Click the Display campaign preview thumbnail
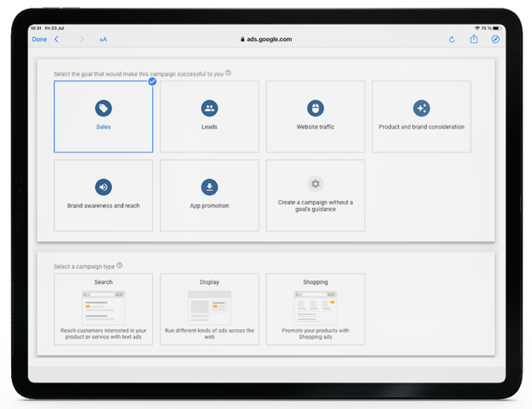 tap(210, 307)
